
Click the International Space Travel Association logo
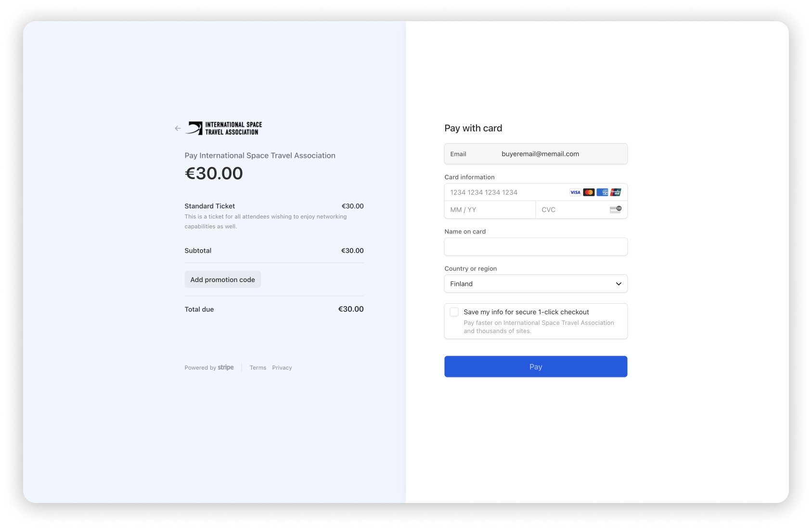pyautogui.click(x=224, y=127)
